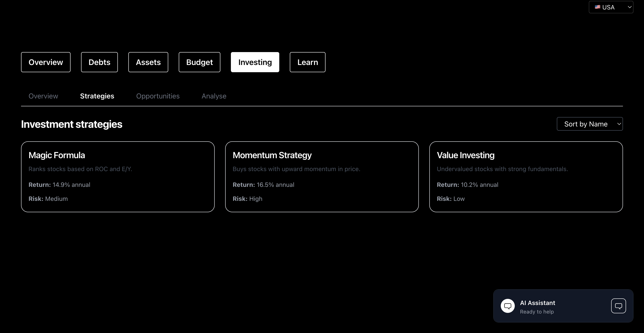Click the '16.5% annual' return value
Viewport: 644px width, 333px height.
coord(275,185)
